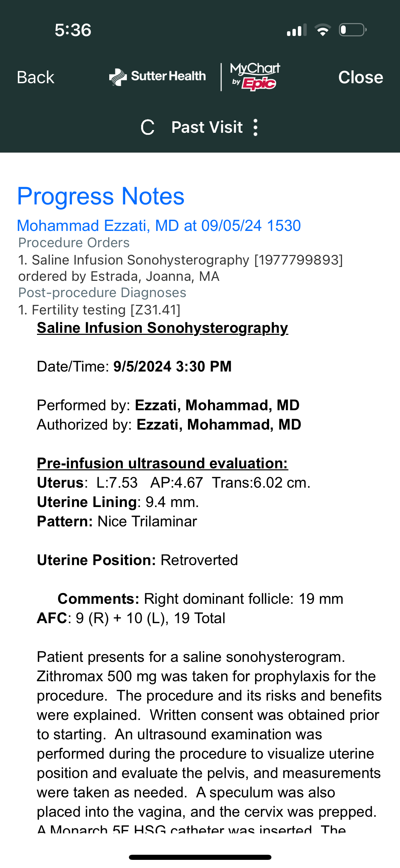Tap the Fertility testing [Z31.41] diagnosis line

pos(99,310)
